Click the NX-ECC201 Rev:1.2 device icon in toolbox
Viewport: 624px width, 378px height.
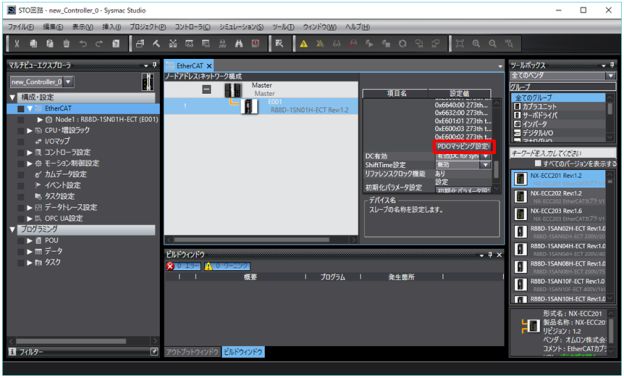tap(520, 179)
